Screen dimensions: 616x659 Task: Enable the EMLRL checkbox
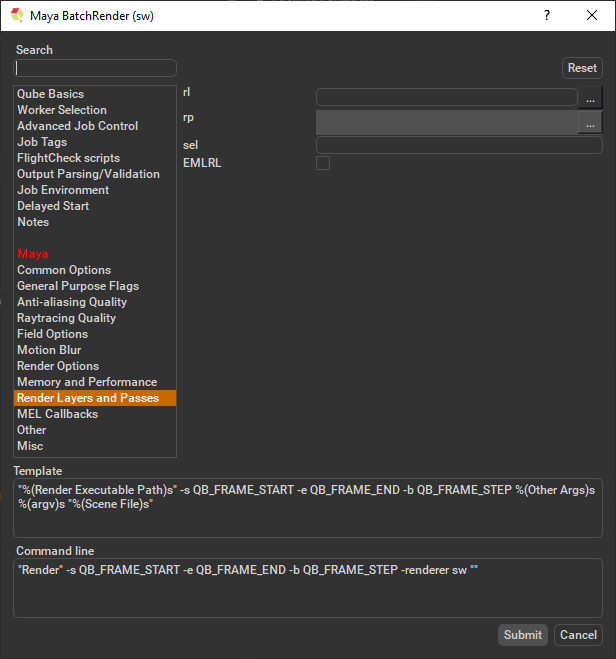coord(323,163)
